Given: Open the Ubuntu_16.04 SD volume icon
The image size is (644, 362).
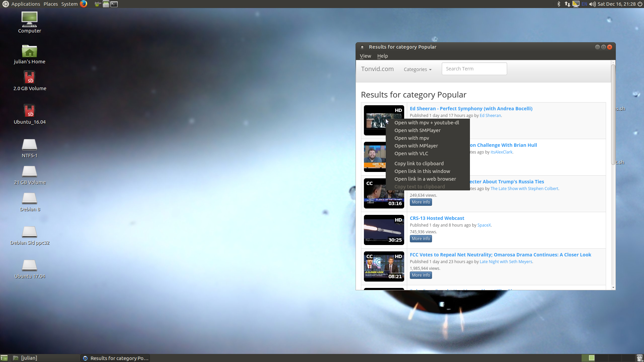Looking at the screenshot, I should pos(30,111).
